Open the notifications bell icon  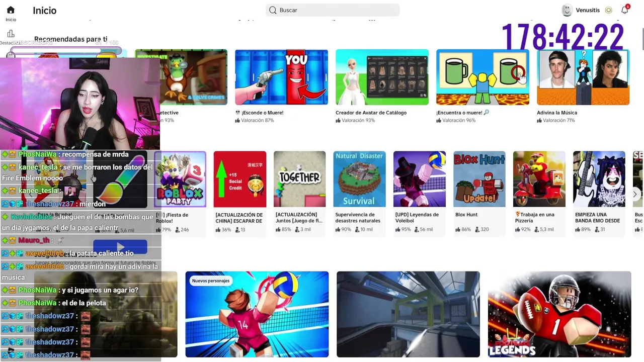point(624,10)
